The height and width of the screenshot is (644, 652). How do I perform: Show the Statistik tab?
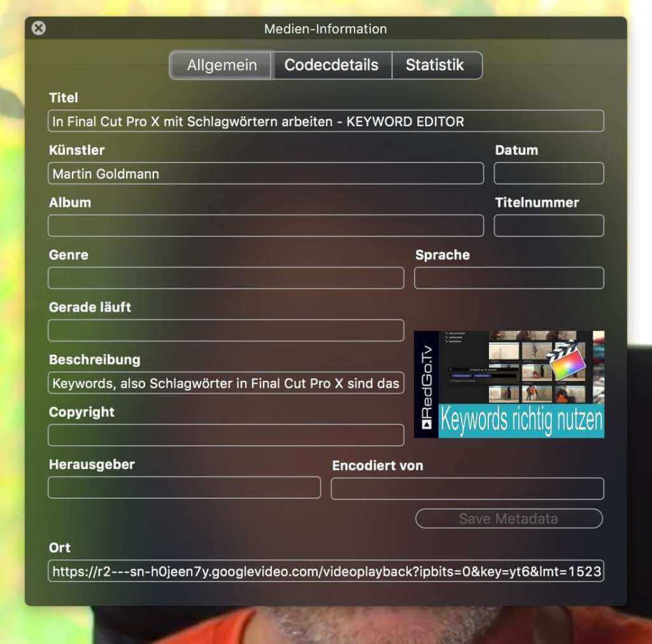point(436,66)
